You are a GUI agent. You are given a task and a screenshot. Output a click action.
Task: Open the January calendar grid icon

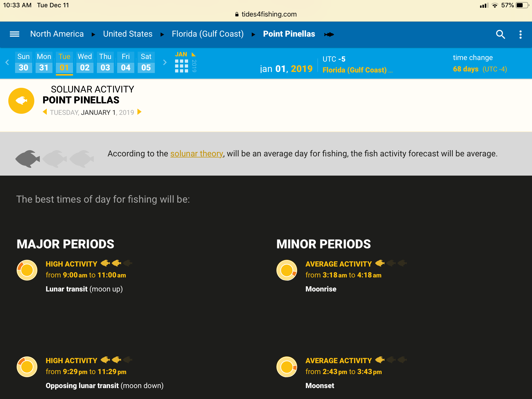click(x=181, y=66)
